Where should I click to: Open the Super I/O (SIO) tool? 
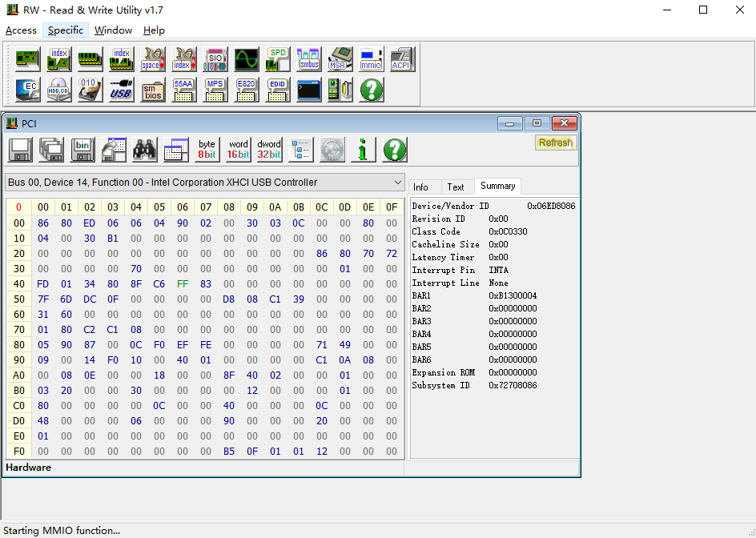[215, 59]
